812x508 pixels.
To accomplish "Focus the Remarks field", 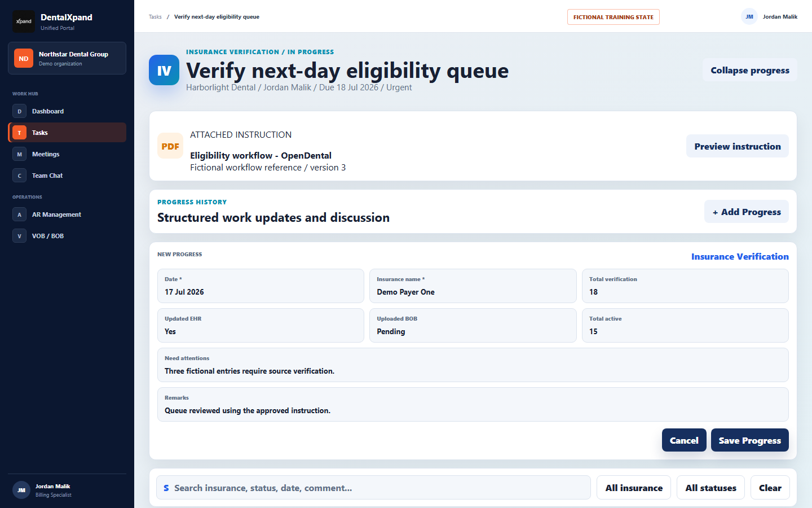I will (473, 404).
